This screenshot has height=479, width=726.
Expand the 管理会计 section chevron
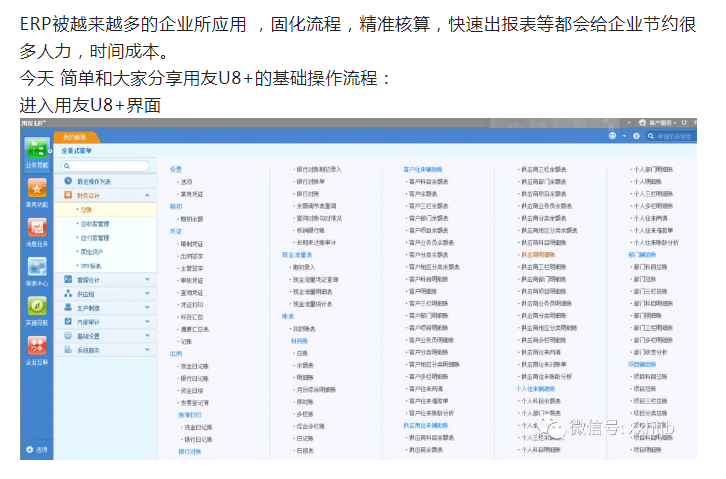click(147, 280)
